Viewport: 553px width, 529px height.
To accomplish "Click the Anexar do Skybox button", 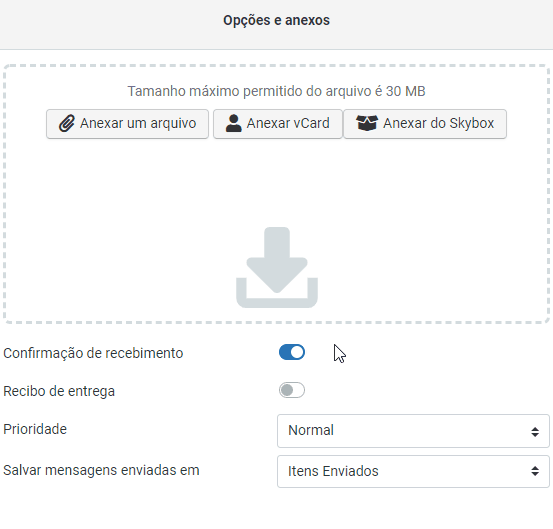I will point(425,124).
